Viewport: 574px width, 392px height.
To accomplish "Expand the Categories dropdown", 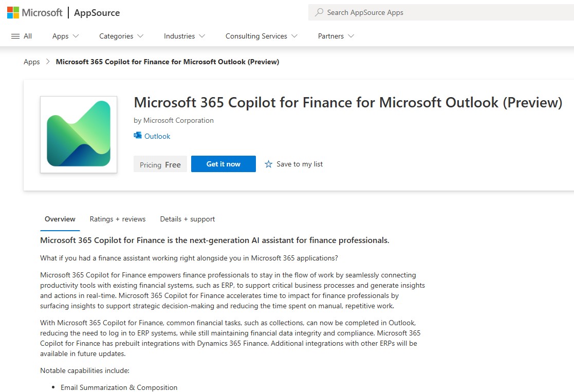I will tap(121, 36).
